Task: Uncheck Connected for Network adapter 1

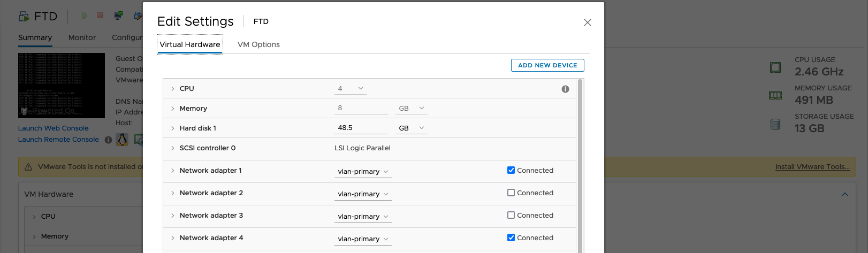Action: tap(511, 171)
